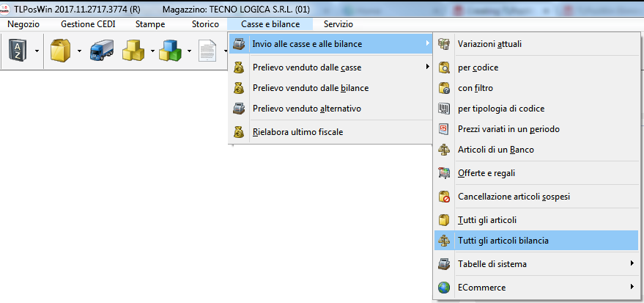Open dropdown arrow beside the yellow box icon

pyautogui.click(x=78, y=51)
